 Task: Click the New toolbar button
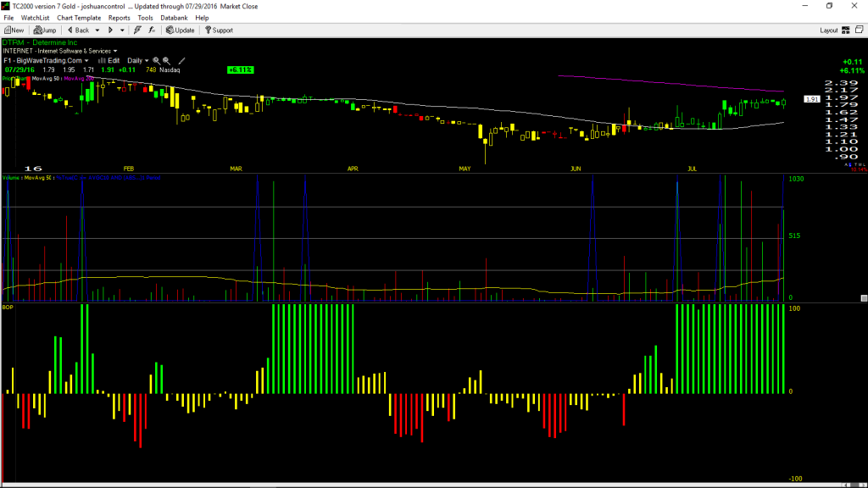pos(14,30)
